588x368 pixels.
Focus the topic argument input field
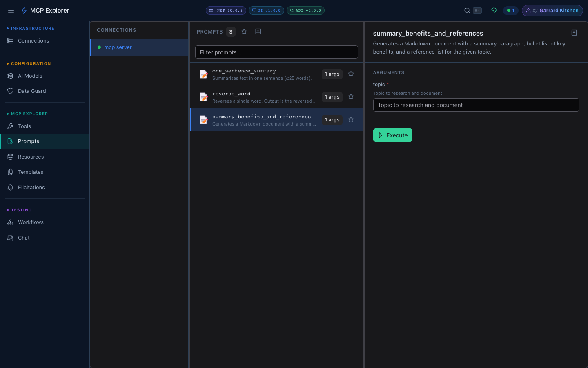coord(476,105)
